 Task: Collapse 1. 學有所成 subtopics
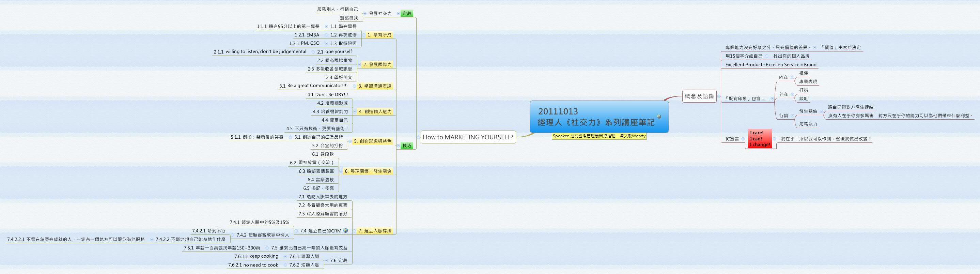tap(364, 35)
